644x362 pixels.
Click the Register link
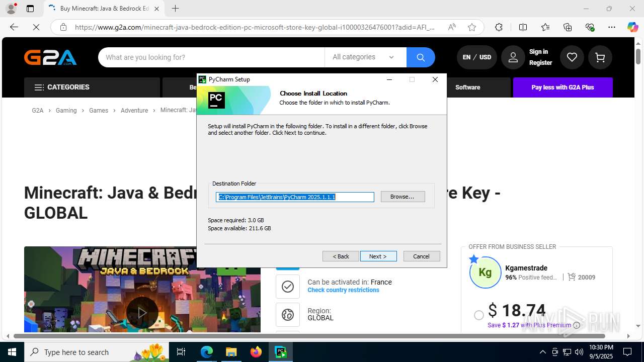(541, 63)
